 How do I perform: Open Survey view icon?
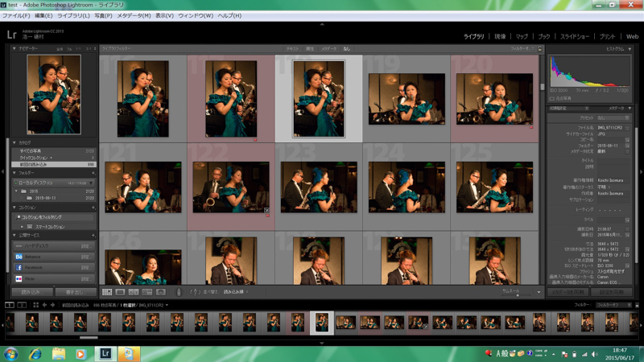[147, 292]
